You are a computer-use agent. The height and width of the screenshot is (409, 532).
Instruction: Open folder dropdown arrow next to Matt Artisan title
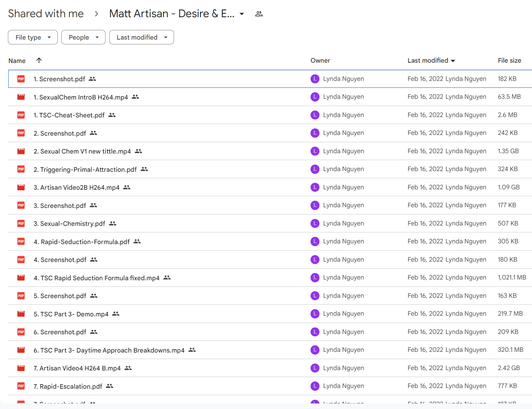[242, 14]
